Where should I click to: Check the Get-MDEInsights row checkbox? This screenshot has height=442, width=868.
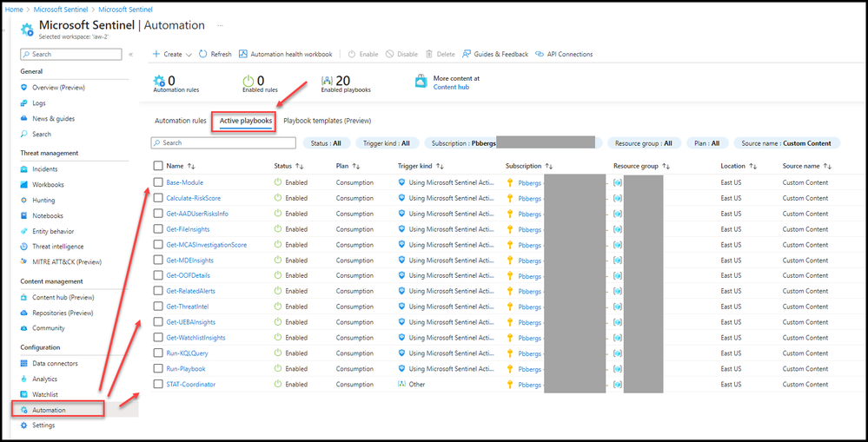click(158, 260)
